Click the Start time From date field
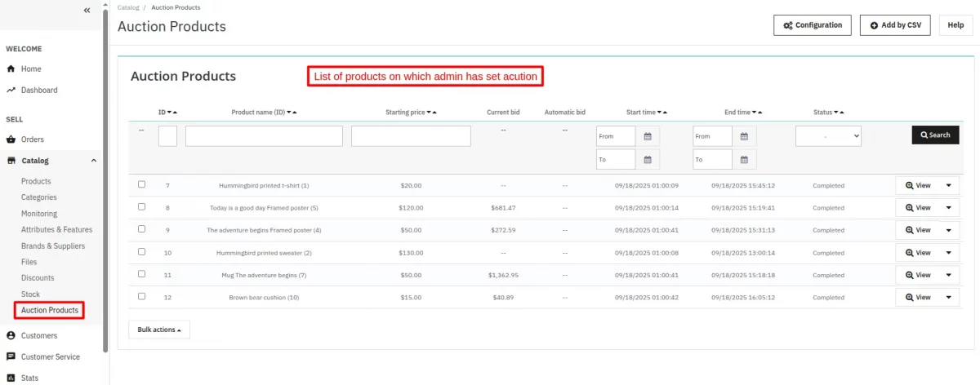 point(616,136)
